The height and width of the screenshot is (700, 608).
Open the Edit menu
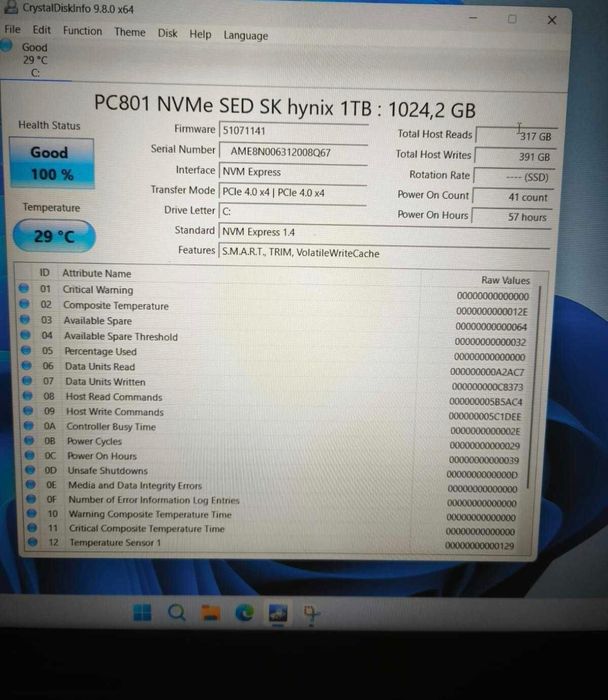pos(42,30)
